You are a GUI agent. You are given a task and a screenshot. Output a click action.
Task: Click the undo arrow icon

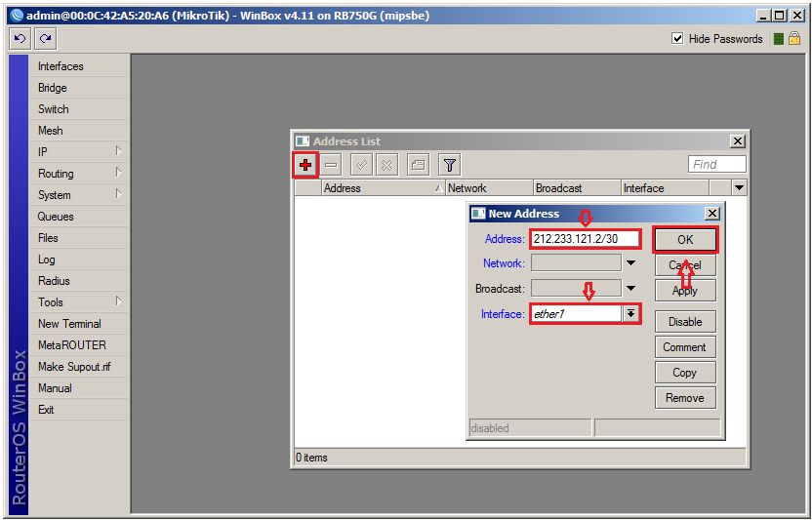(20, 39)
